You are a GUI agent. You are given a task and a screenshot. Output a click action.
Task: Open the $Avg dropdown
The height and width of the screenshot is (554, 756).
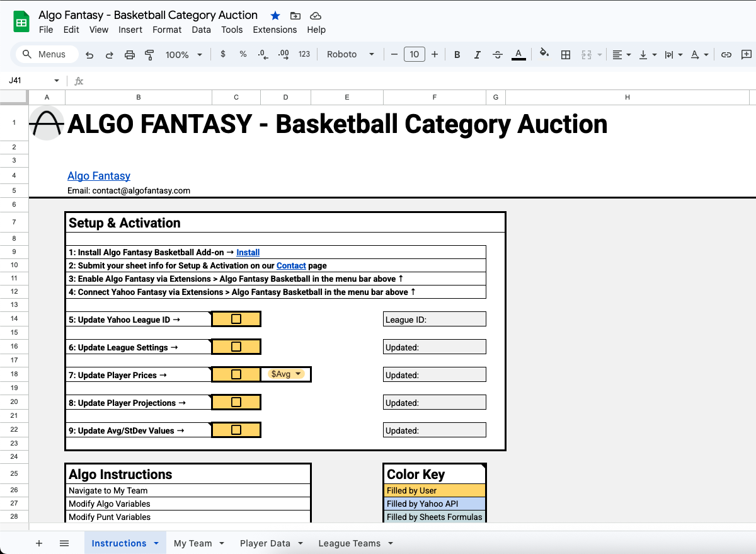tap(285, 373)
